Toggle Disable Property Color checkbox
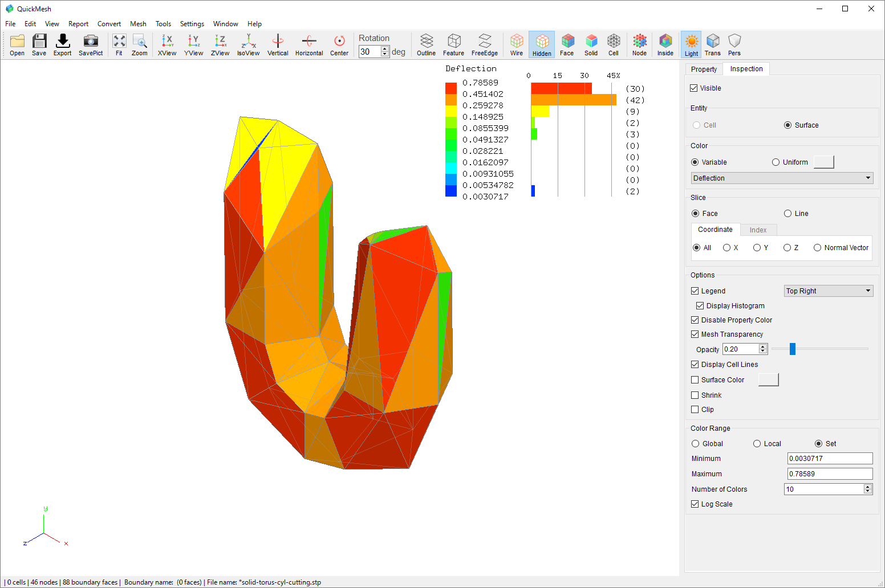The height and width of the screenshot is (588, 885). coord(695,320)
